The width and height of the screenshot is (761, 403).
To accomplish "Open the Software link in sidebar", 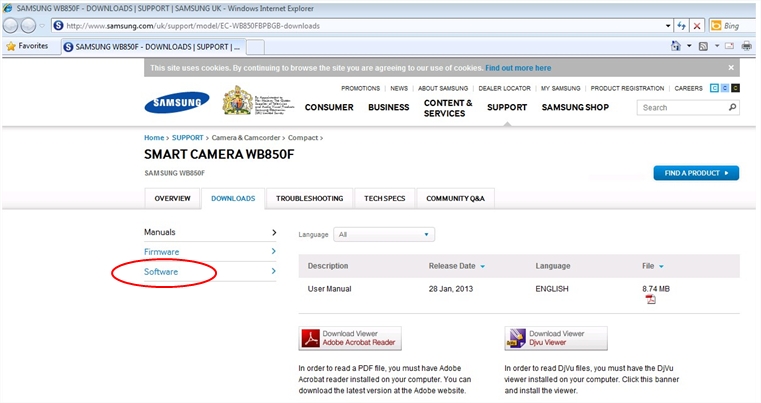I will tap(161, 272).
